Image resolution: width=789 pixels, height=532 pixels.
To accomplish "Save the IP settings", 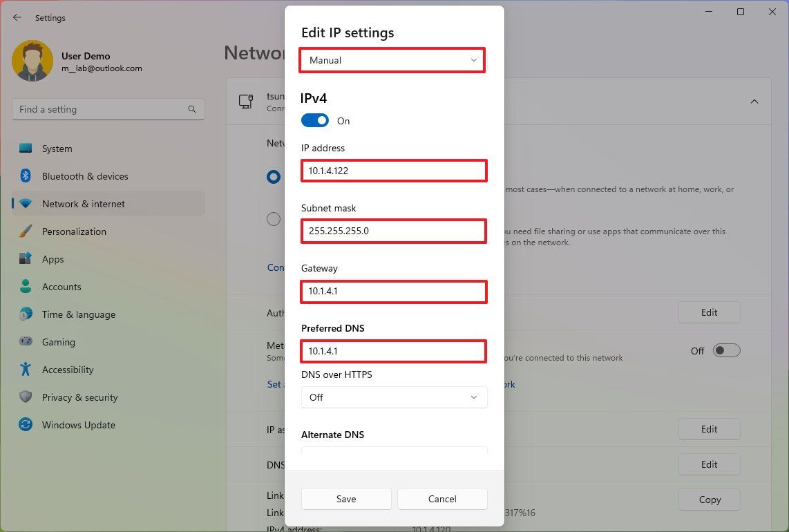I will click(345, 498).
